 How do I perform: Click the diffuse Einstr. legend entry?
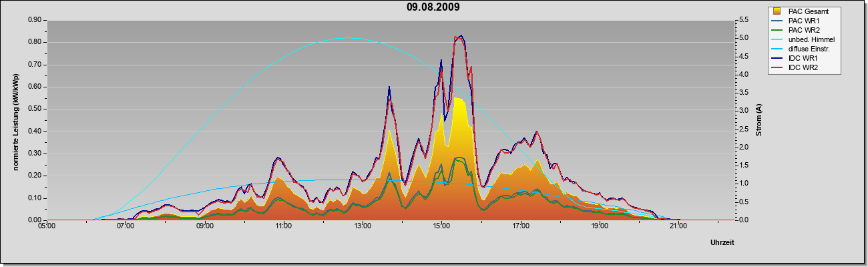pyautogui.click(x=803, y=49)
